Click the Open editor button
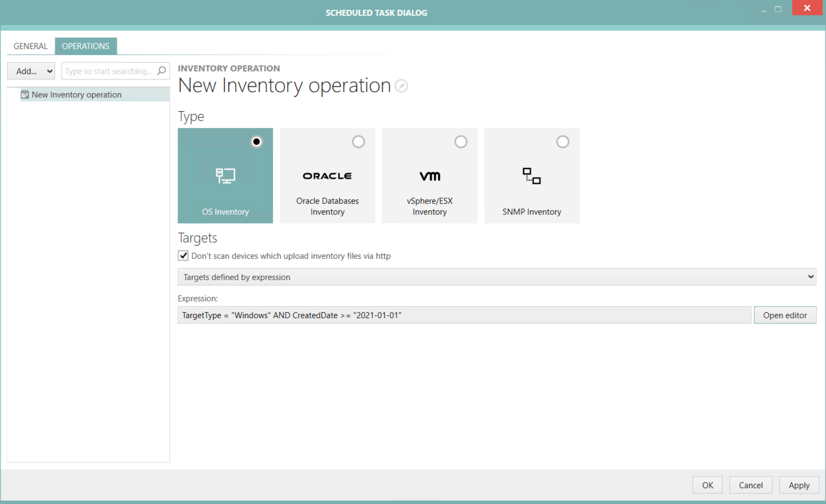This screenshot has width=826, height=504. pyautogui.click(x=785, y=315)
